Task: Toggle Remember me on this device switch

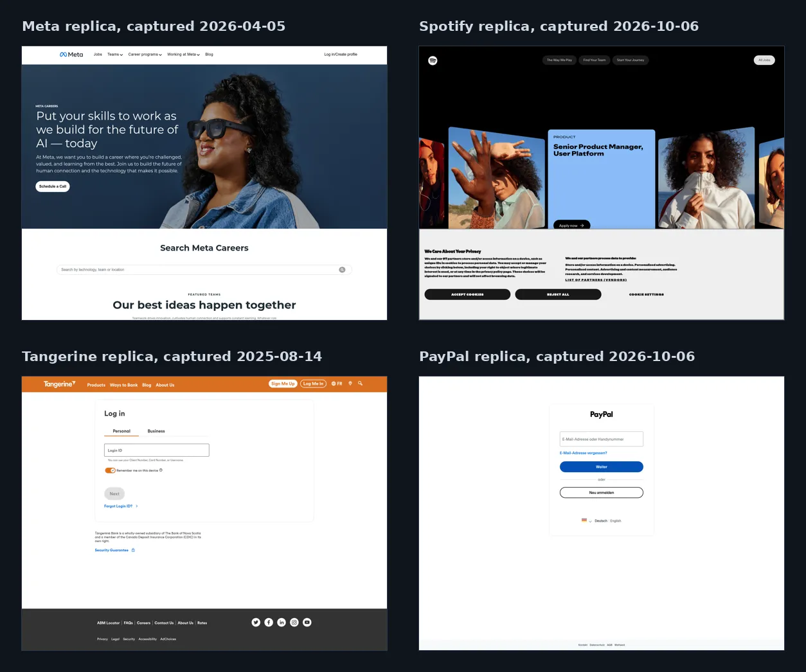Action: click(x=110, y=470)
